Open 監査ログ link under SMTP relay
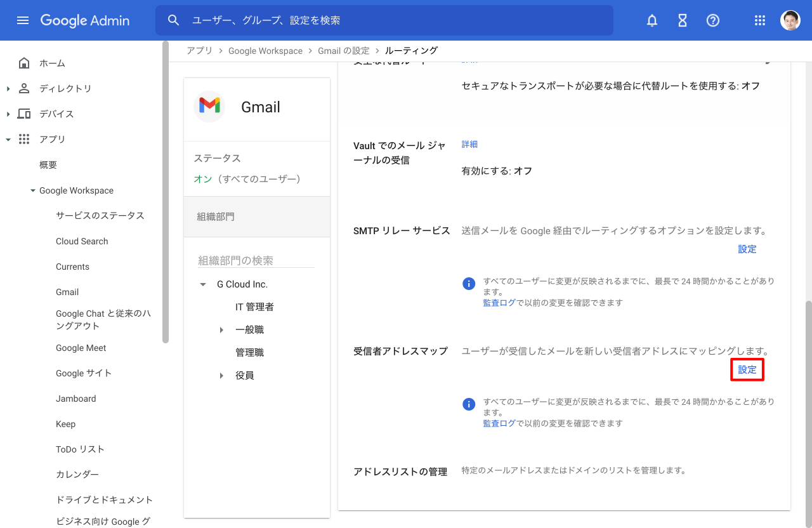The width and height of the screenshot is (812, 528). 499,303
